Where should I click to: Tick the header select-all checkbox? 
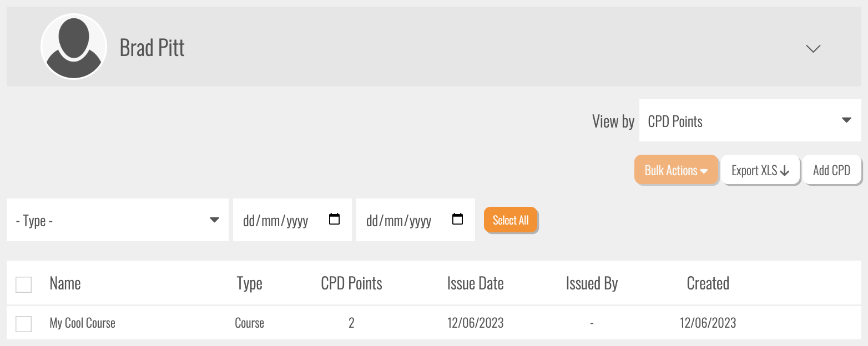24,284
